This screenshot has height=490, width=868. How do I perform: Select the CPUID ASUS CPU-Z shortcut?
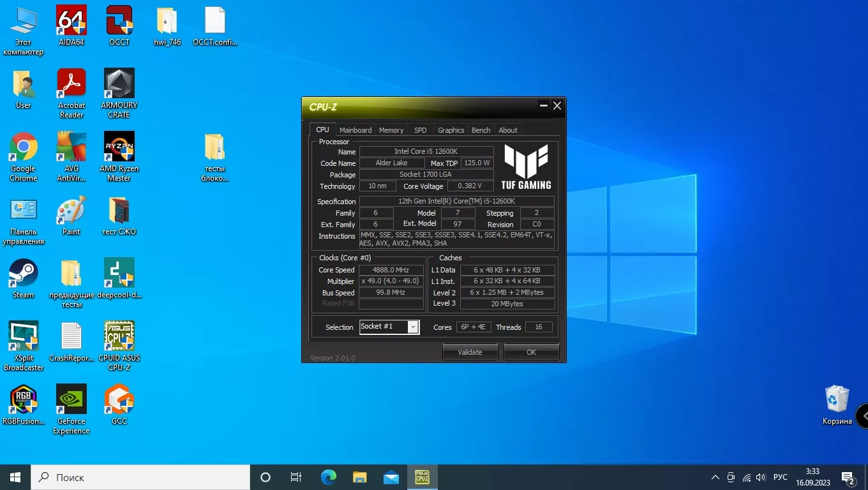(x=119, y=346)
